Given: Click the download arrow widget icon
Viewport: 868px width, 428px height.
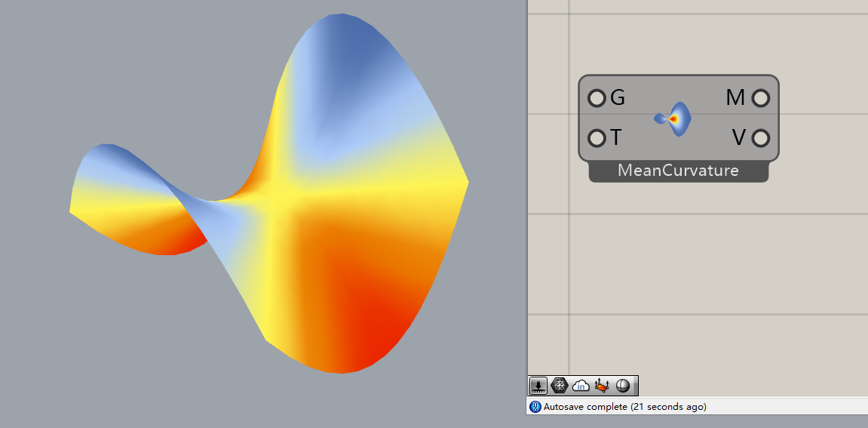Looking at the screenshot, I should click(x=538, y=385).
